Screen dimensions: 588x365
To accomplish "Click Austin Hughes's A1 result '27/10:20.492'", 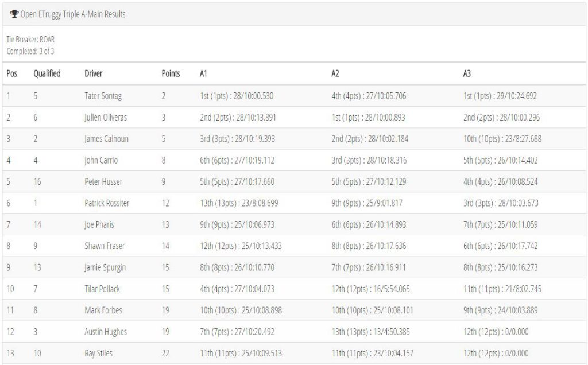I will point(254,332).
